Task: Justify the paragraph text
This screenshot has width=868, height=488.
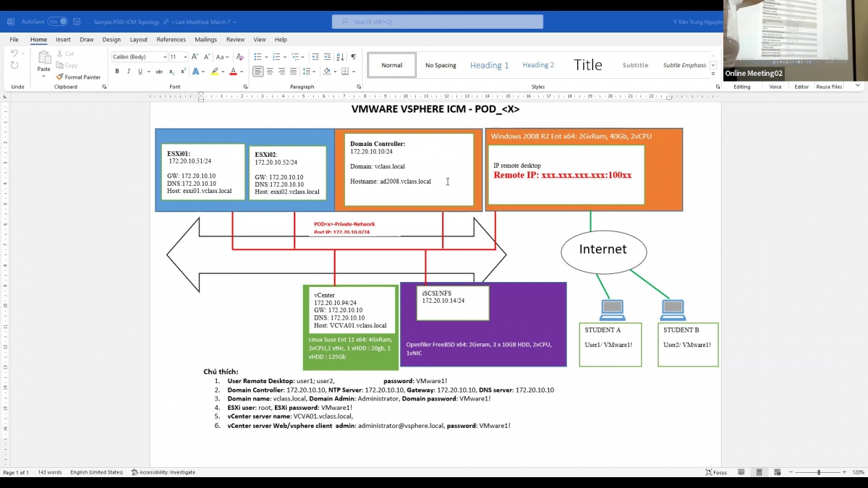Action: [x=293, y=72]
